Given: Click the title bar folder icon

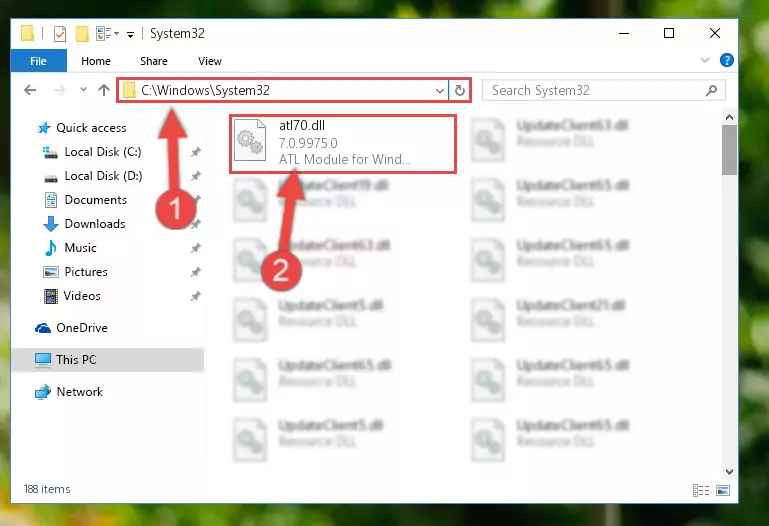Looking at the screenshot, I should click(x=27, y=33).
